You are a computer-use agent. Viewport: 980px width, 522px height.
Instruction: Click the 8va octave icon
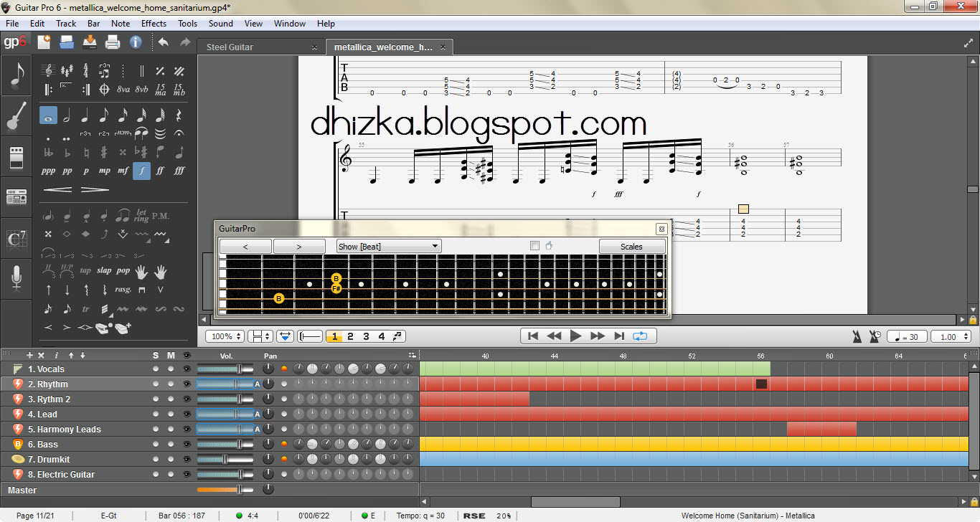(x=123, y=90)
